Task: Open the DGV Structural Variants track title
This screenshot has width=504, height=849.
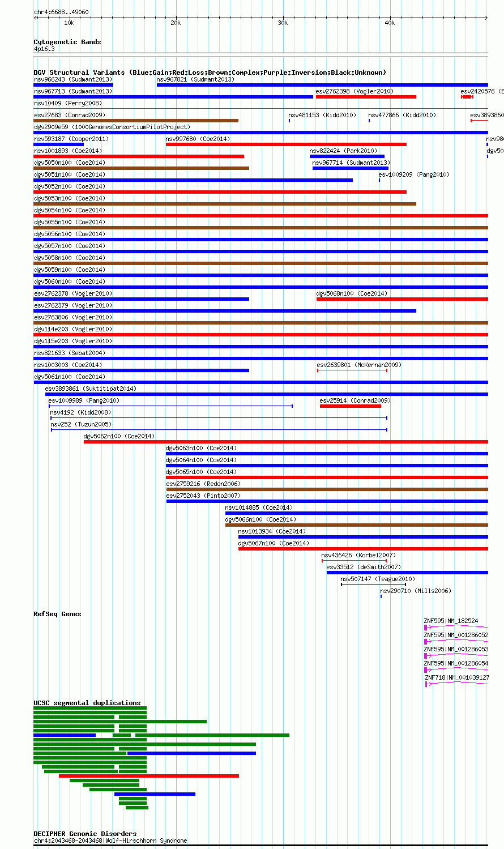Action: click(210, 72)
